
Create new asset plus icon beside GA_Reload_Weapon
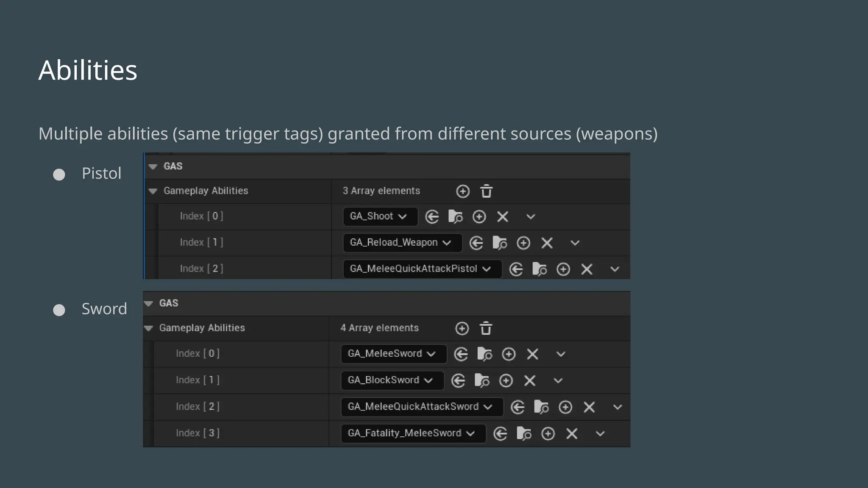524,243
